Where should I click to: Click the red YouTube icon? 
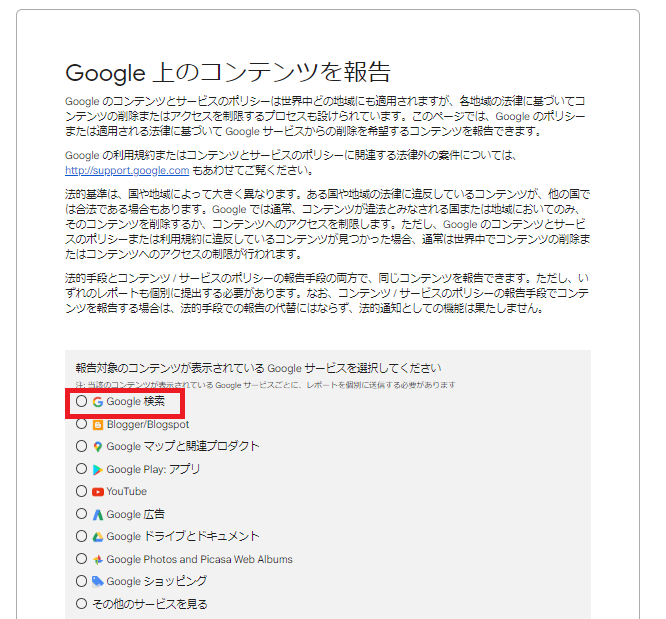(x=98, y=492)
